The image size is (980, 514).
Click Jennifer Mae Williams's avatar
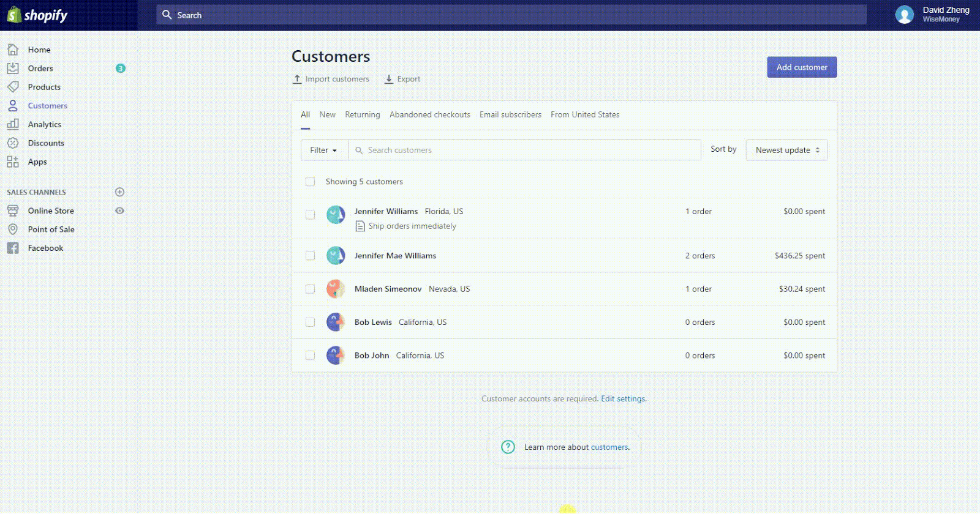click(336, 256)
